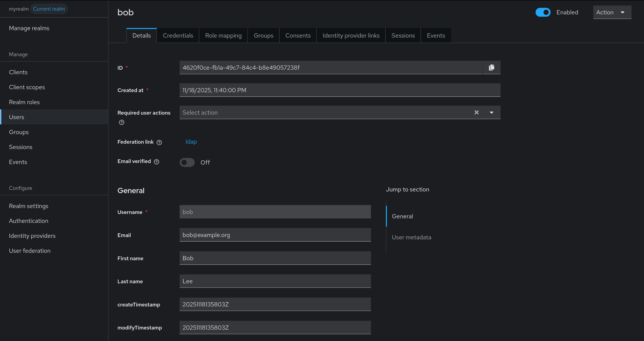Open the Identity provider links tab

(351, 36)
